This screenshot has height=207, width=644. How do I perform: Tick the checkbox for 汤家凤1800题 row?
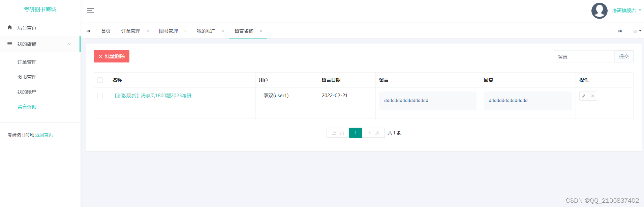(100, 96)
